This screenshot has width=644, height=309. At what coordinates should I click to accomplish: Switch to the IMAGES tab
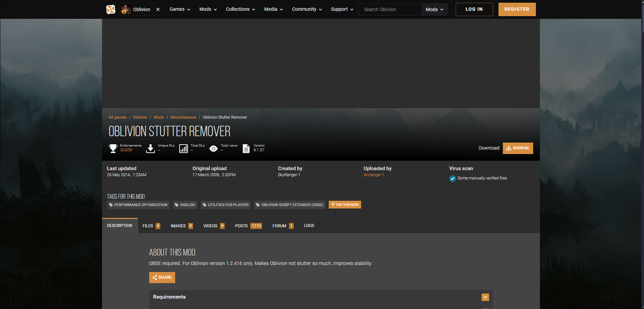tap(182, 226)
